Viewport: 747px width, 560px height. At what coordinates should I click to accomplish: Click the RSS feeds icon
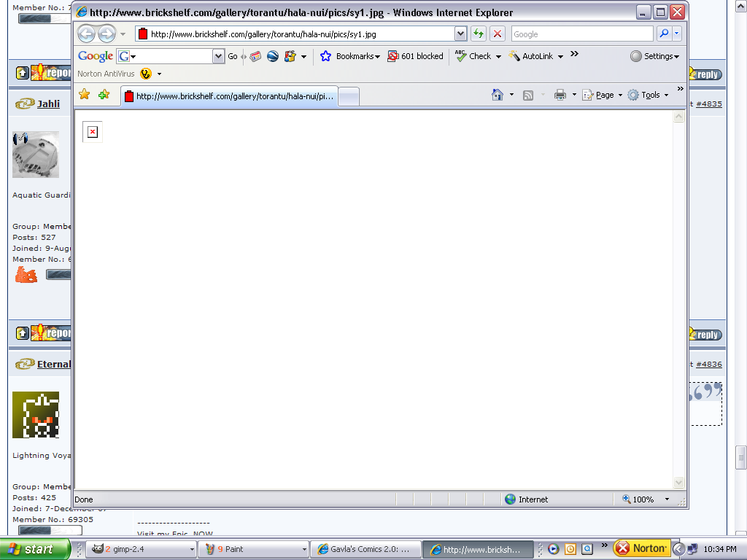point(528,96)
